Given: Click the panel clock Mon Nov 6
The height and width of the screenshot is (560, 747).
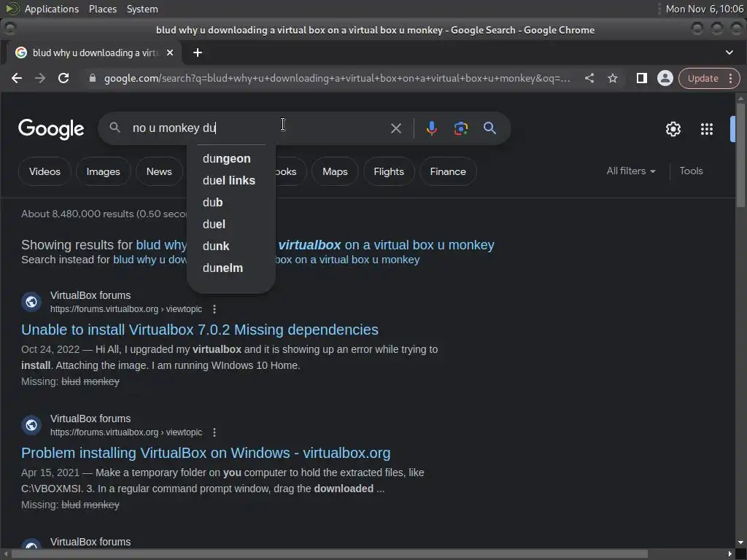Looking at the screenshot, I should click(x=705, y=9).
